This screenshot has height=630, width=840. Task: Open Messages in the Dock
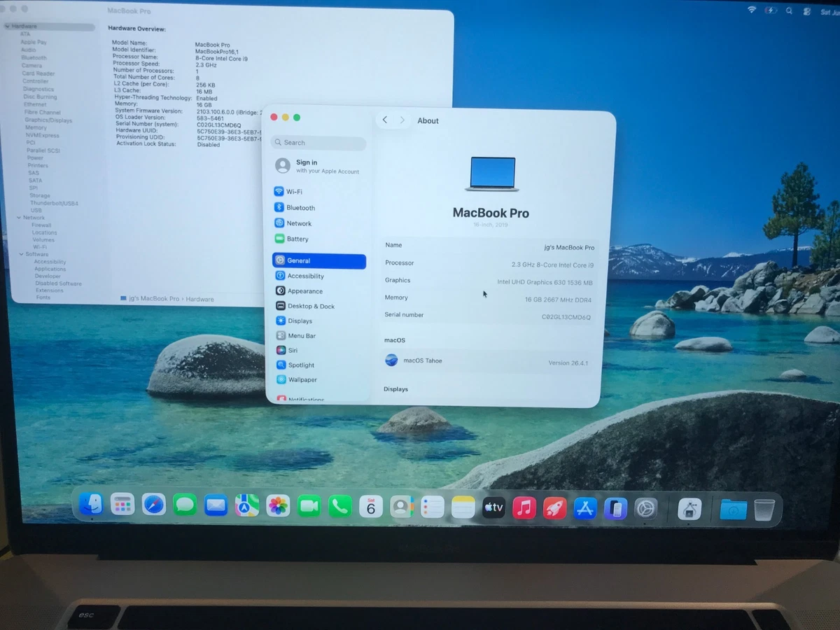pos(185,505)
